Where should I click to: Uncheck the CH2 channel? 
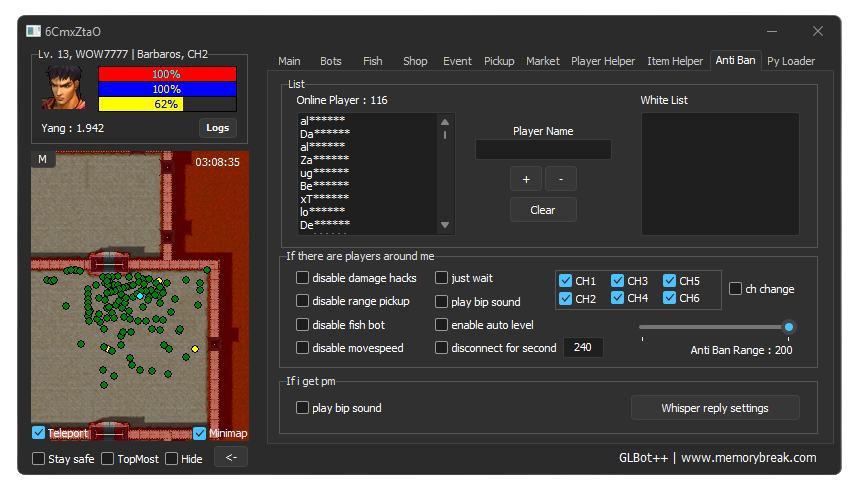pyautogui.click(x=565, y=299)
